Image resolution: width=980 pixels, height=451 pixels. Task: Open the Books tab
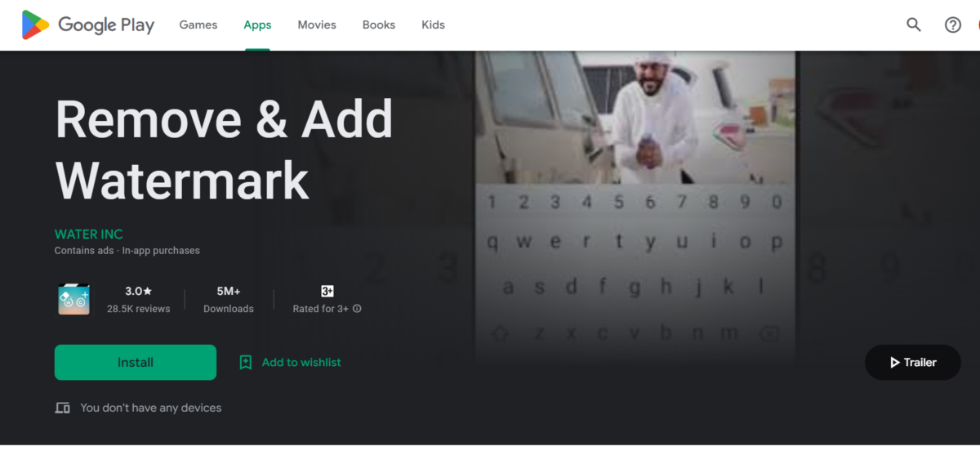point(379,25)
